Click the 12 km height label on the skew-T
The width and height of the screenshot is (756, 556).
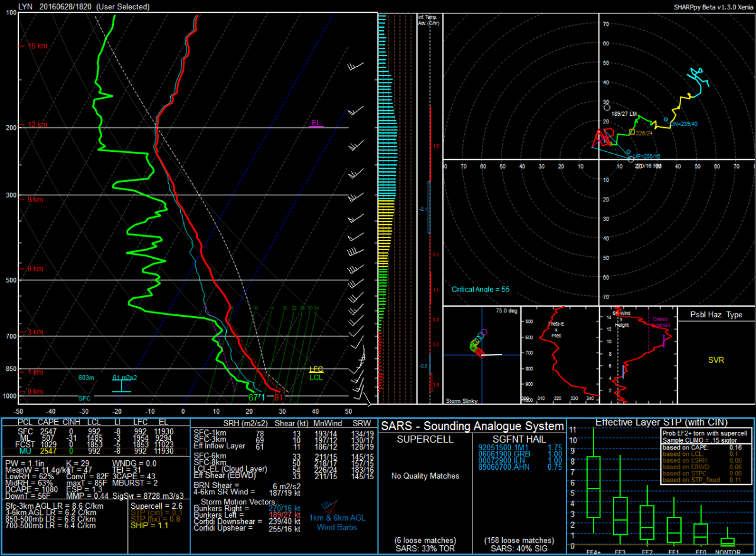pos(37,125)
